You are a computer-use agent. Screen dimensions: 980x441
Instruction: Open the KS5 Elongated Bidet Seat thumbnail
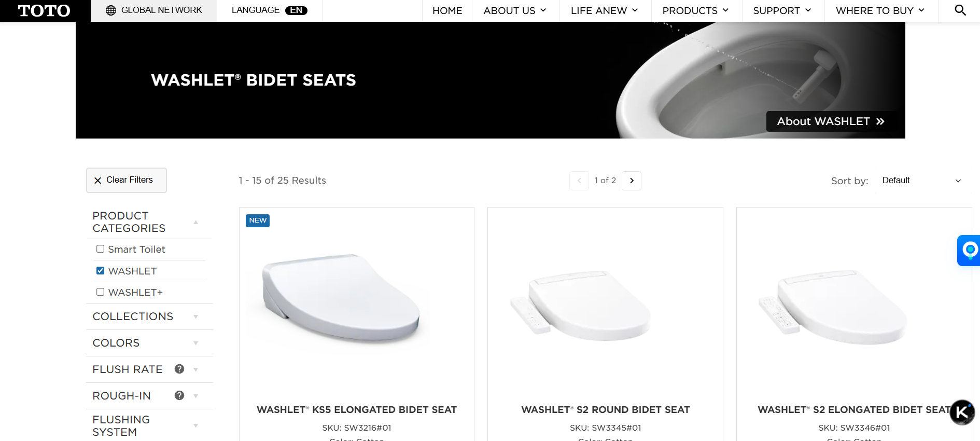(x=341, y=298)
